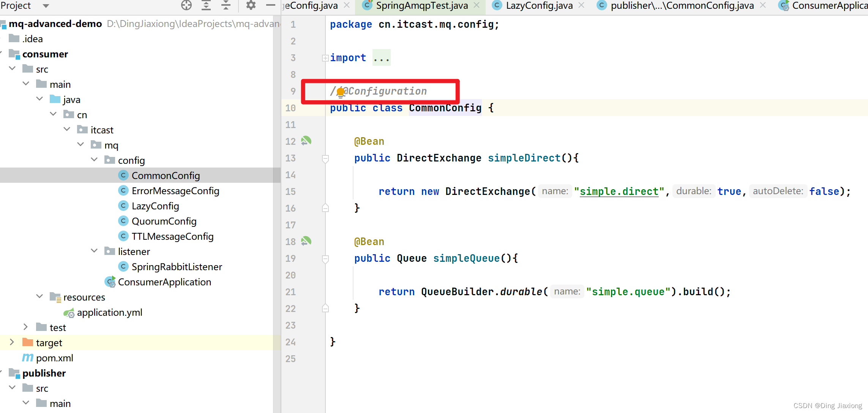Click the Collapse All icon in Project toolbar
Viewport: 868px width, 413px height.
(226, 5)
